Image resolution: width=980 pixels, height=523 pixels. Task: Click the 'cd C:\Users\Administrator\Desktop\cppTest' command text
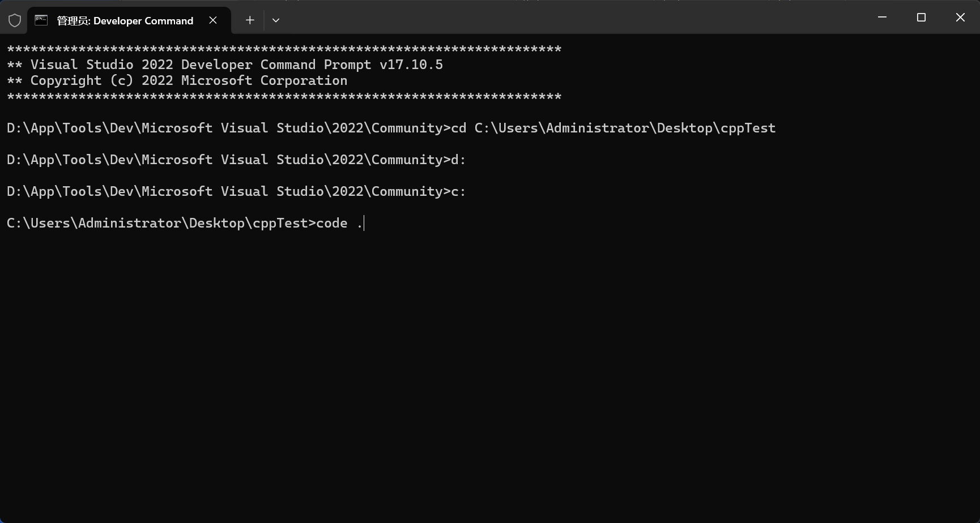coord(613,128)
